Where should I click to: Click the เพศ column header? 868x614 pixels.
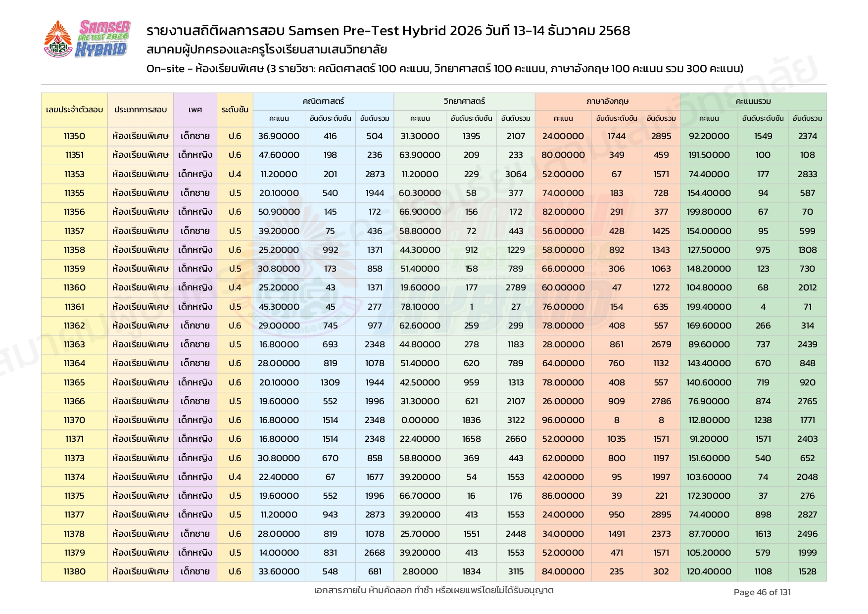click(x=195, y=110)
